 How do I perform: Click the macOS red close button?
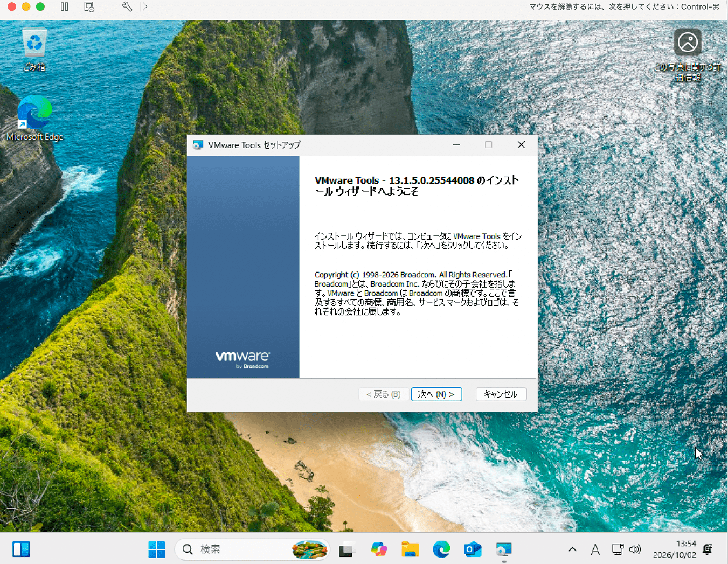(x=12, y=7)
